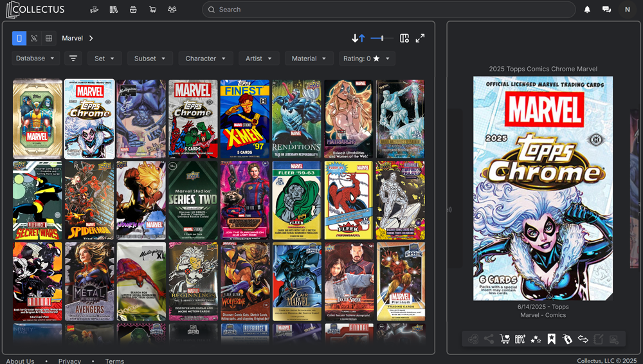
Task: Open the filter lines icon next to Database
Action: click(73, 59)
